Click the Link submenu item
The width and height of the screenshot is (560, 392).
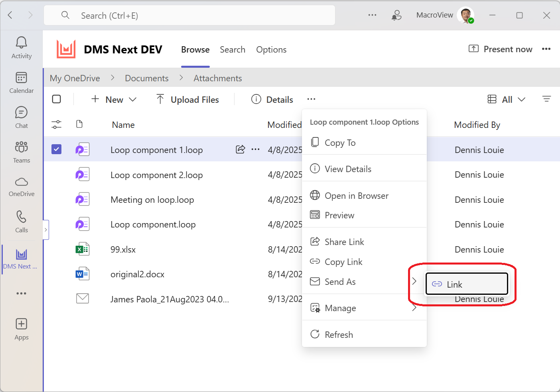click(467, 284)
